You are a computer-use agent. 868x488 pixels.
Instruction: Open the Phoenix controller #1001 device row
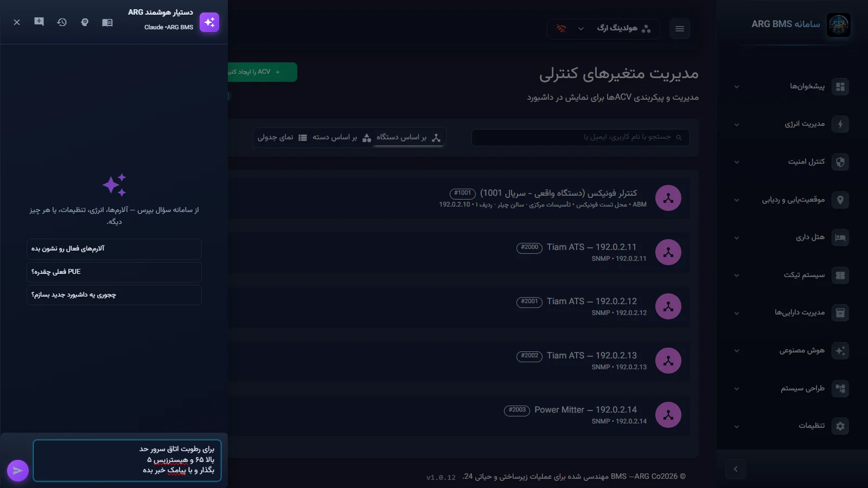459,198
